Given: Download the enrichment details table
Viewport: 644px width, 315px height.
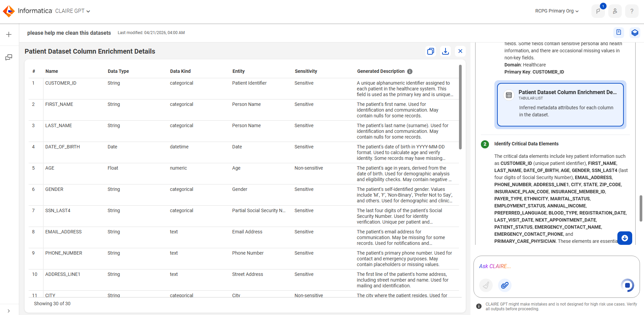Looking at the screenshot, I should pos(446,51).
